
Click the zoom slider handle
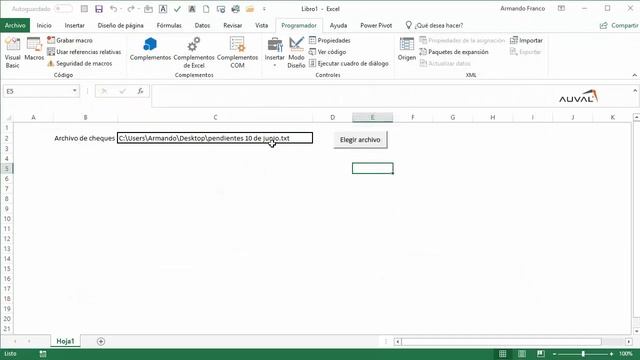coord(583,354)
